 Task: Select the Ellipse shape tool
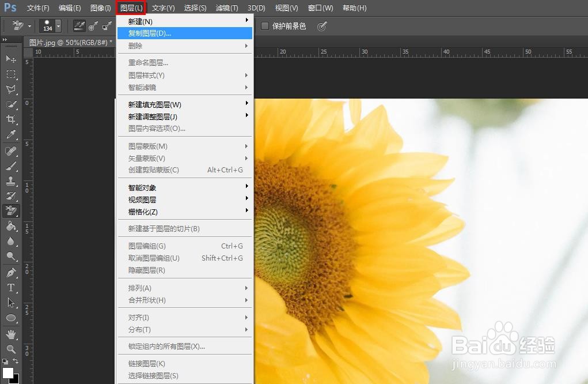pyautogui.click(x=11, y=318)
